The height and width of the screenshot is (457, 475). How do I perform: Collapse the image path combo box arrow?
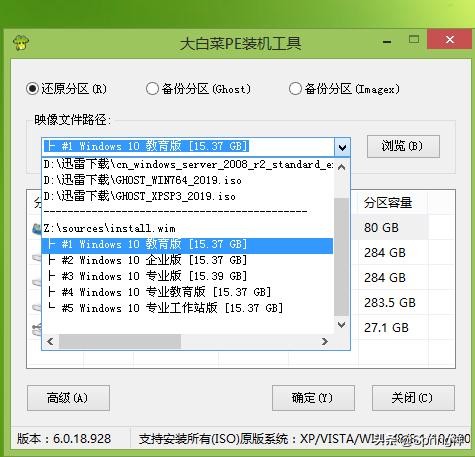342,147
